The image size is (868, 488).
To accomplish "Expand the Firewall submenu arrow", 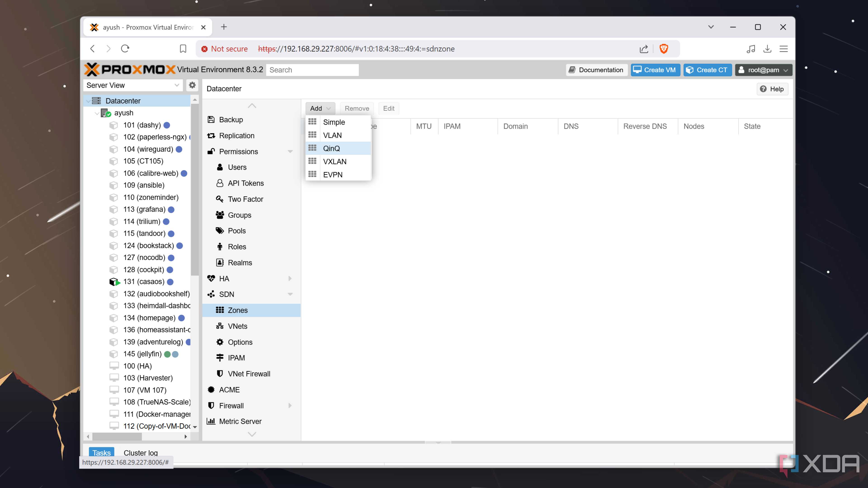I will 290,406.
